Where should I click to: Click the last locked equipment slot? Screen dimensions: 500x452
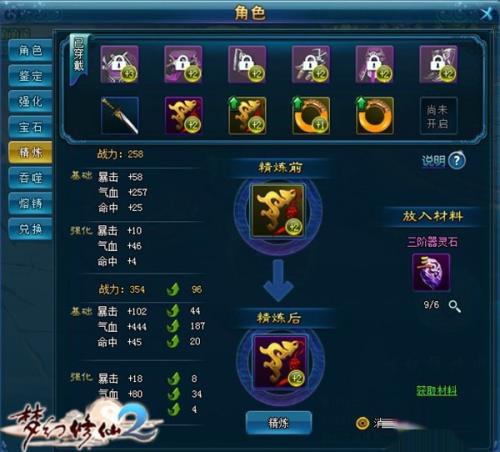coord(439,64)
